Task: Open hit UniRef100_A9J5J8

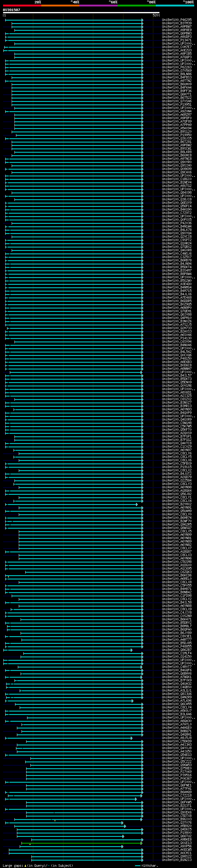Action: click(x=177, y=738)
